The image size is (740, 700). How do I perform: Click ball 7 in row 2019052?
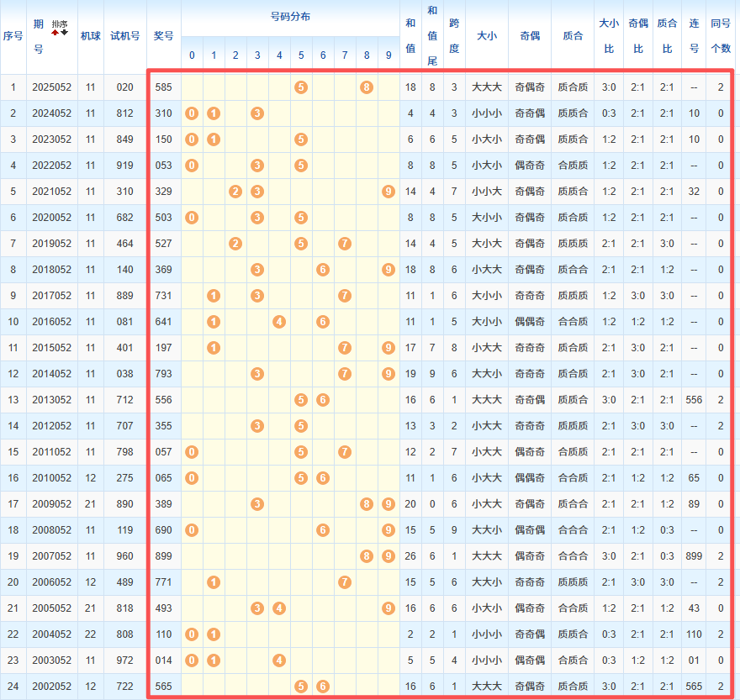[345, 244]
